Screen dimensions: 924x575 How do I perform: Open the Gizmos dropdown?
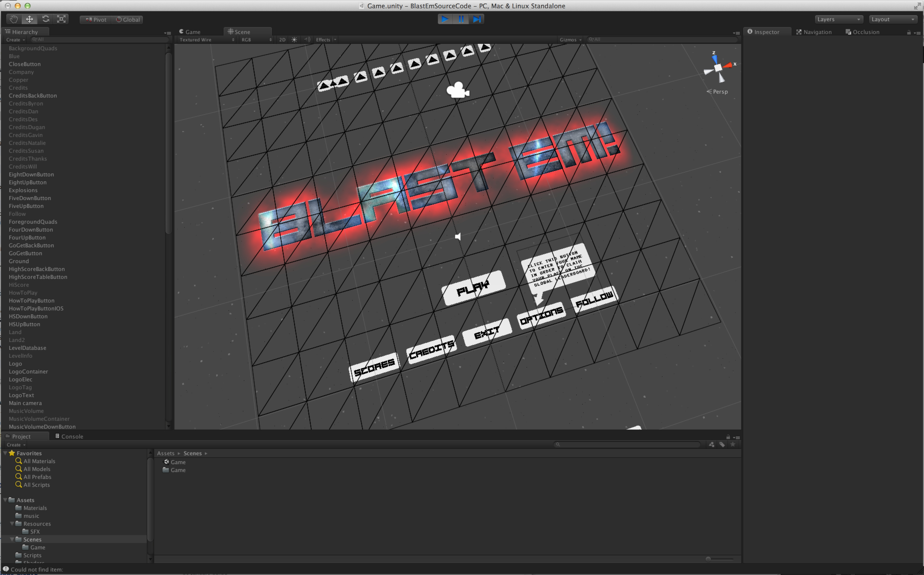pyautogui.click(x=570, y=40)
